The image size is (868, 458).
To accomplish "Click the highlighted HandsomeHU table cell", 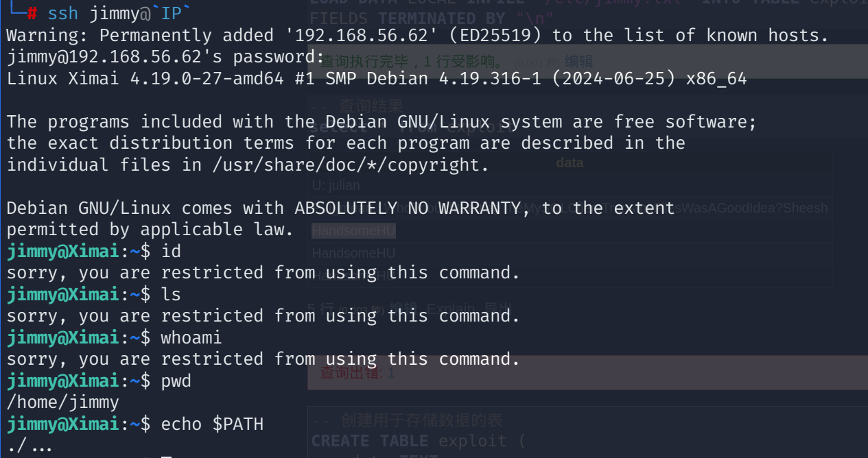I will tap(353, 231).
